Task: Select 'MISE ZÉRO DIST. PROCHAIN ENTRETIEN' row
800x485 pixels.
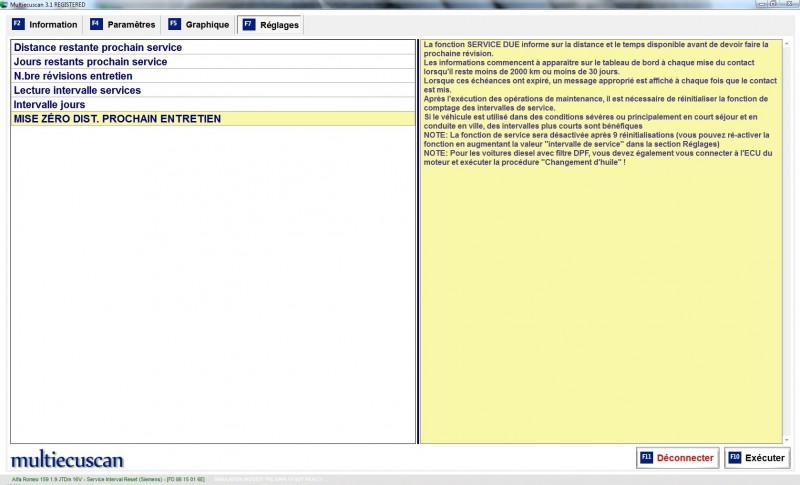Action: 117,119
